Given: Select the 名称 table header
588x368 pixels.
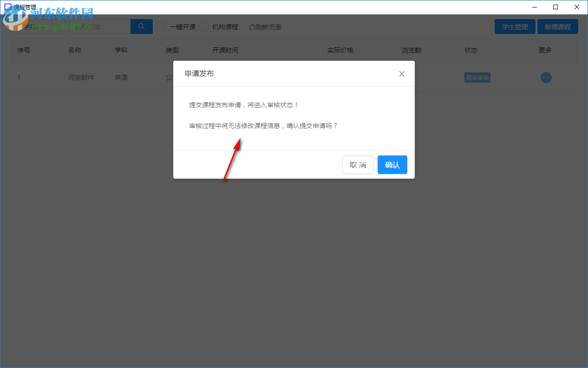Looking at the screenshot, I should (75, 50).
